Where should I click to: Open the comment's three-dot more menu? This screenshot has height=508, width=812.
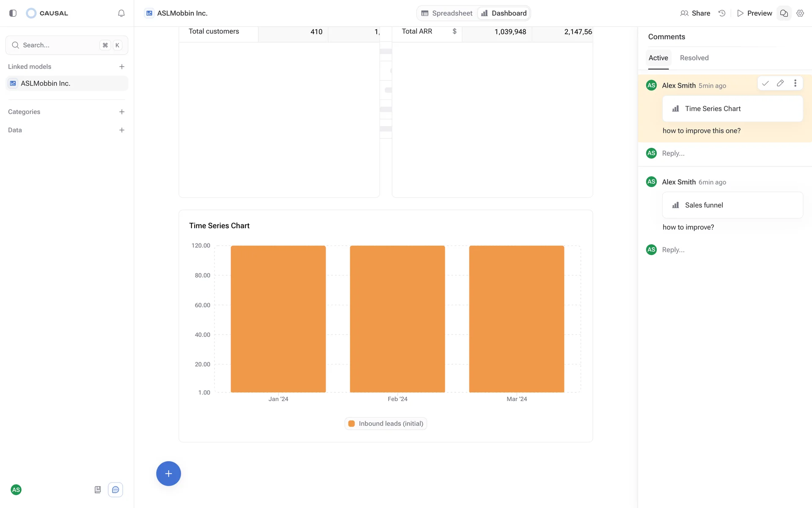795,83
